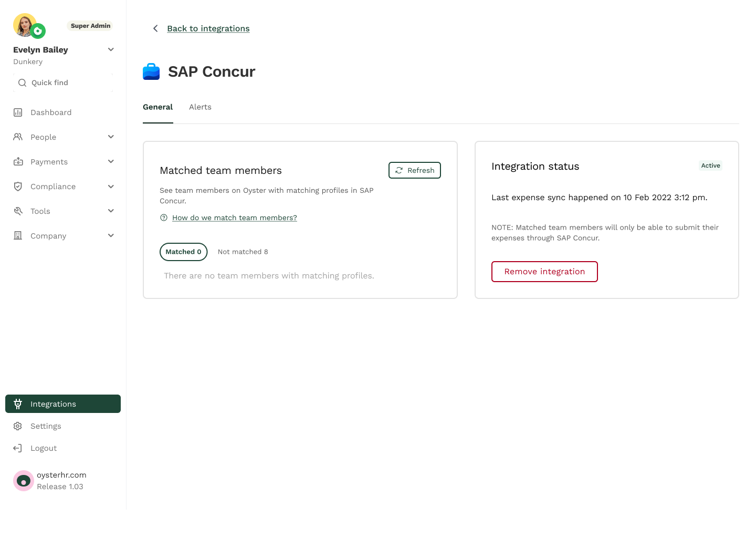
Task: Click the Integrations plug icon
Action: (18, 404)
